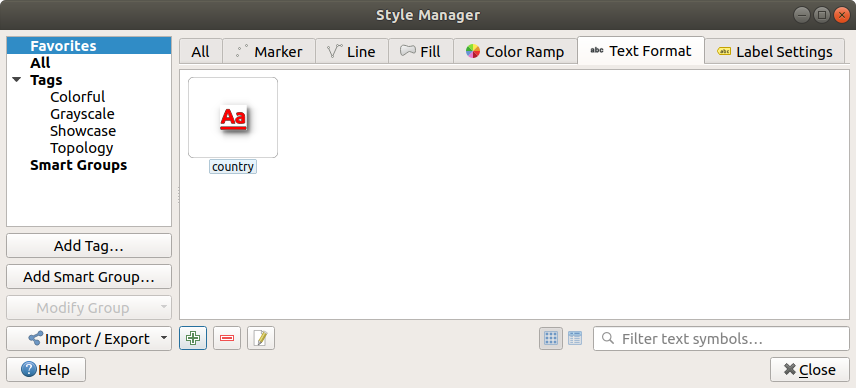Click the Add Tag button
Viewport: 856px width, 388px height.
(89, 246)
